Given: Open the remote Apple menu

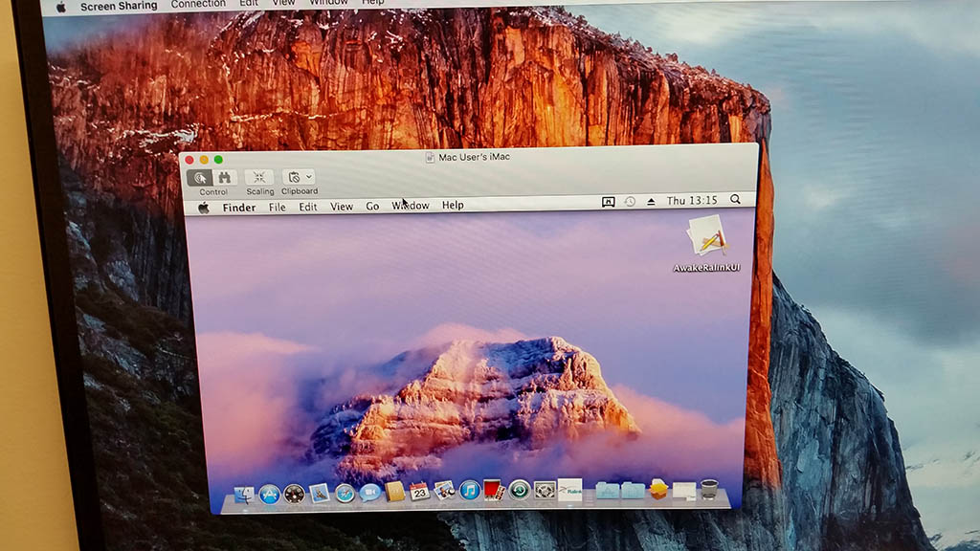Looking at the screenshot, I should pos(204,208).
